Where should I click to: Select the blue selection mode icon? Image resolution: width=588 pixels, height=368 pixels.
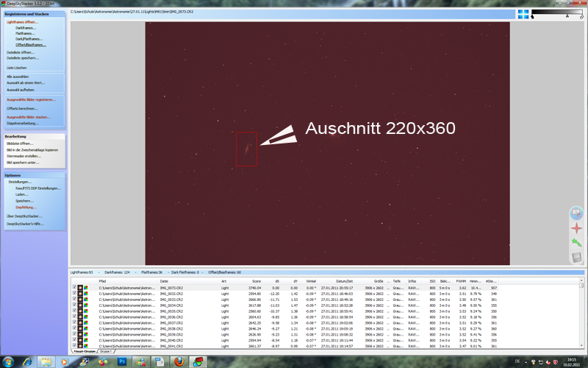[576, 213]
